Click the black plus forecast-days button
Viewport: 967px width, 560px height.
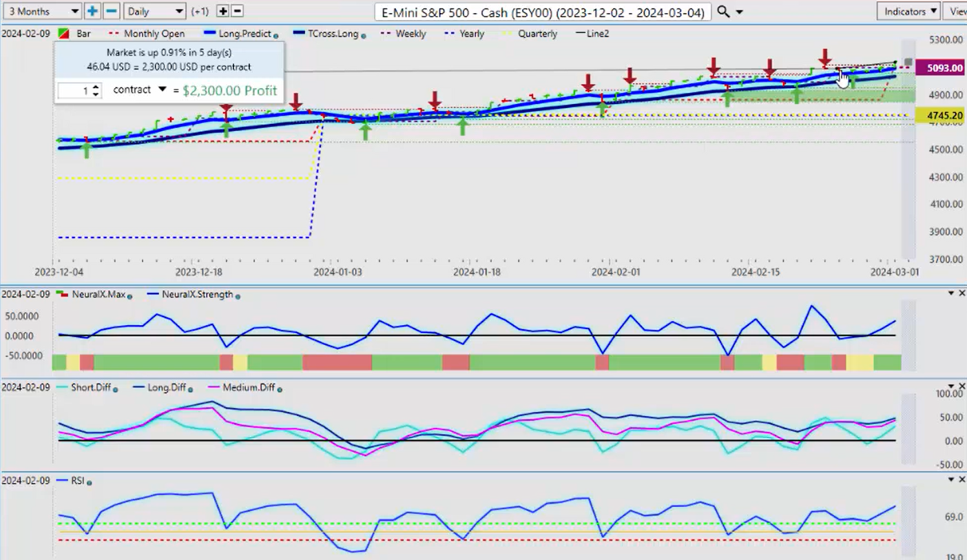click(x=222, y=11)
